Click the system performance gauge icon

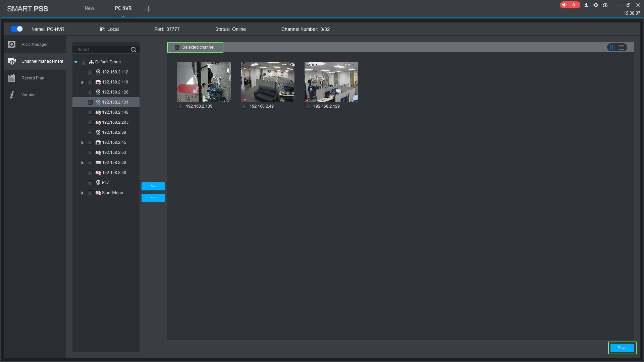coord(605,5)
